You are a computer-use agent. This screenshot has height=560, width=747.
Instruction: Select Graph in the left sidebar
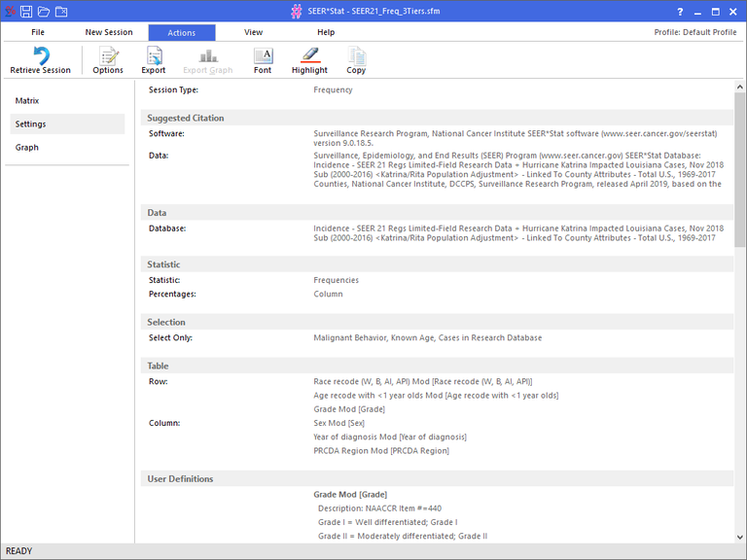click(27, 148)
